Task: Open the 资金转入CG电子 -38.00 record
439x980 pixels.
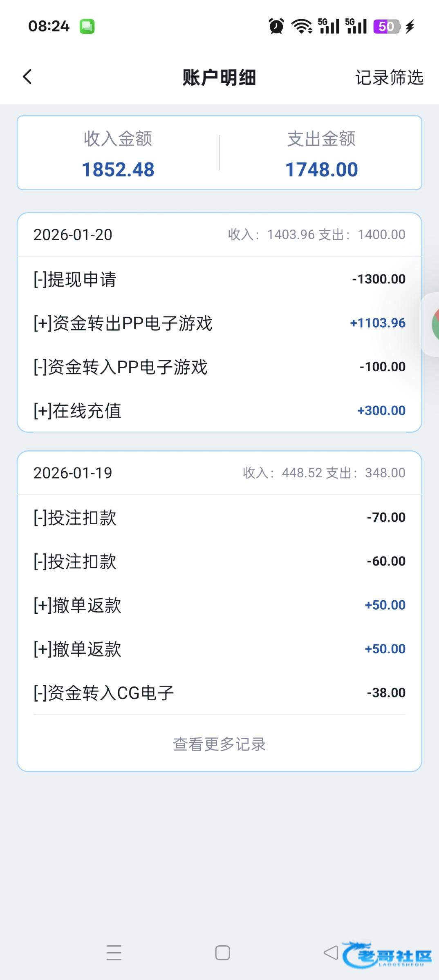Action: point(219,693)
